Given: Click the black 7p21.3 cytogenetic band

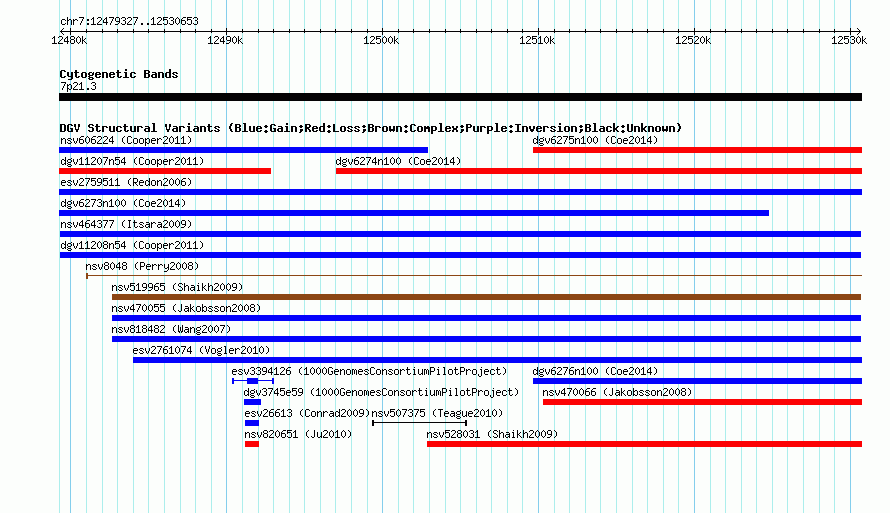Looking at the screenshot, I should [x=460, y=97].
